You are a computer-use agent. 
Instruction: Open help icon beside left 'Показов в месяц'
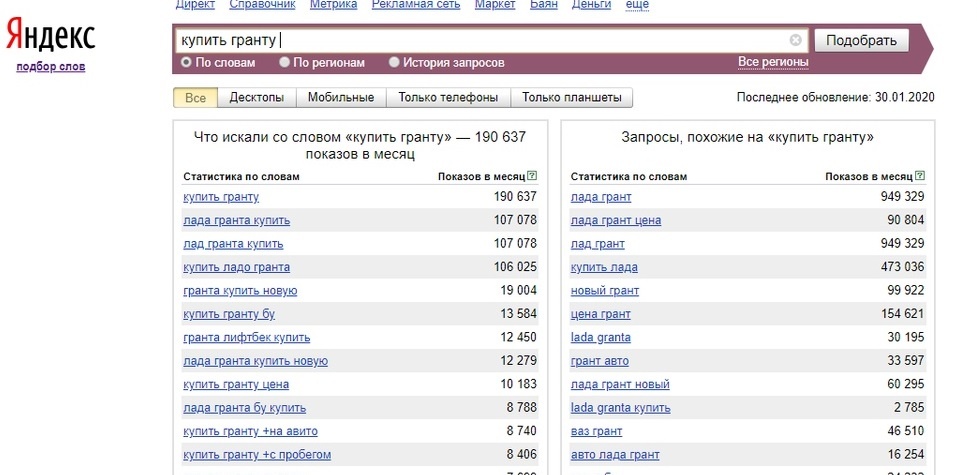coord(531,176)
